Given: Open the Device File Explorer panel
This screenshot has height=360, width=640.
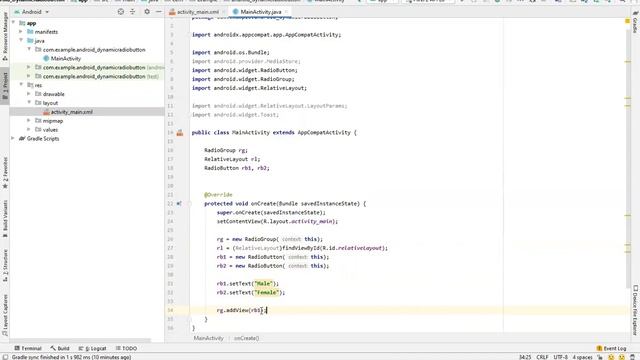Looking at the screenshot, I should coord(635,310).
